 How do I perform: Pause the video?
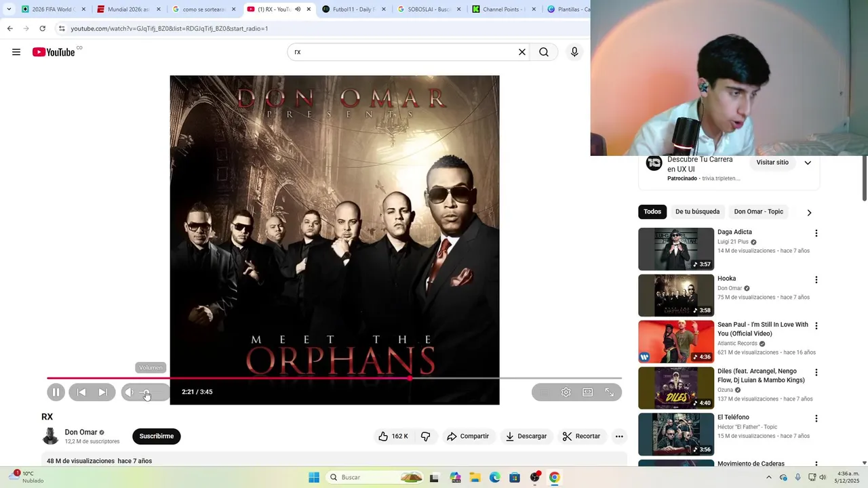click(56, 392)
